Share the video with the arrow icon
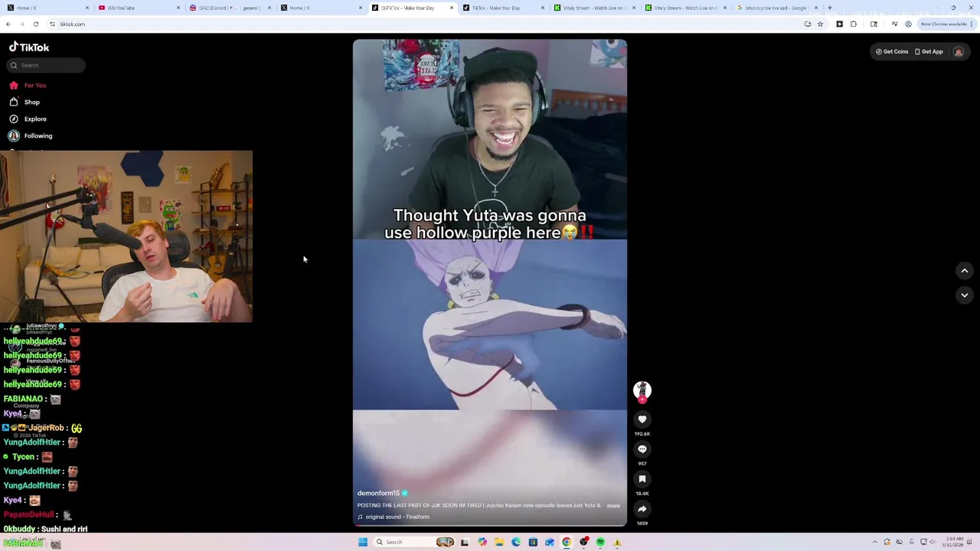980x551 pixels. point(642,509)
